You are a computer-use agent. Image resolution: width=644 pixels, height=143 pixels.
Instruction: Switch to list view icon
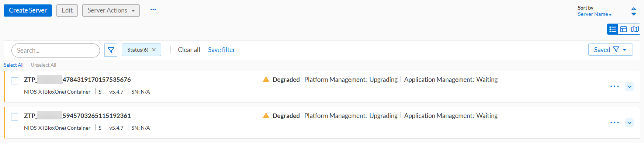pos(613,29)
